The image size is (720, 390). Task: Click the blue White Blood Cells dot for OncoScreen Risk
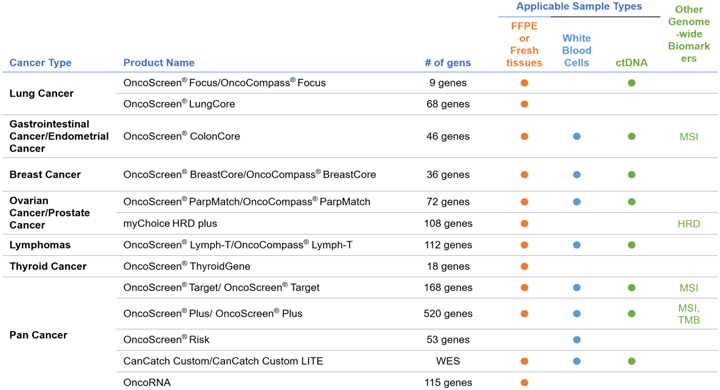(577, 340)
